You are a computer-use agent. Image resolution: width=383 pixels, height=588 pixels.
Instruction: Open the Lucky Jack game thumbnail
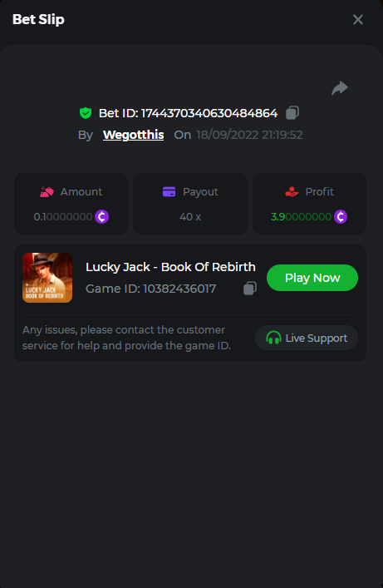(47, 278)
